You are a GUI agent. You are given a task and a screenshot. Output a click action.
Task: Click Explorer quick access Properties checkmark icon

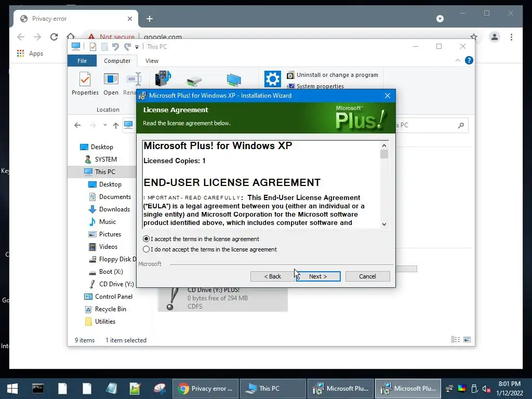coord(92,47)
